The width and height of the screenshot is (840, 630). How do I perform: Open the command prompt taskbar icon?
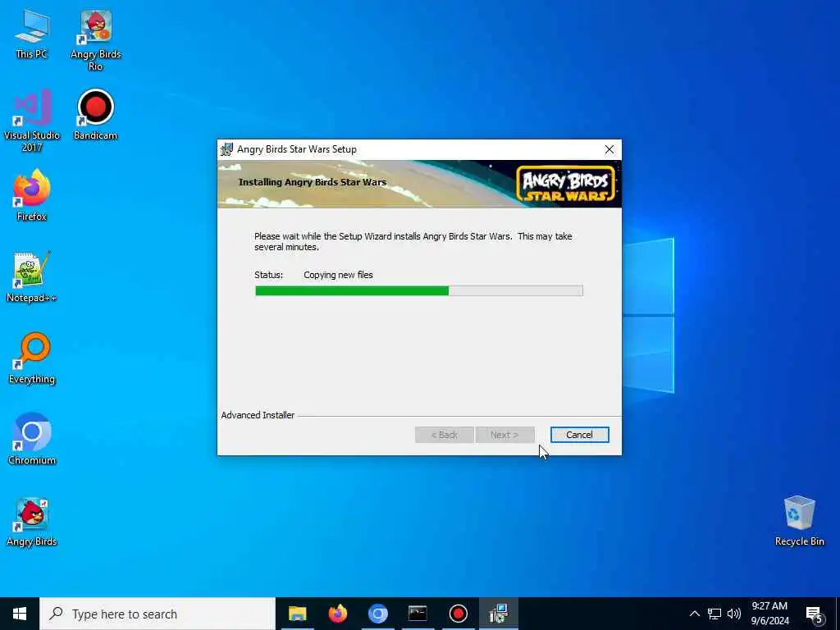click(418, 614)
